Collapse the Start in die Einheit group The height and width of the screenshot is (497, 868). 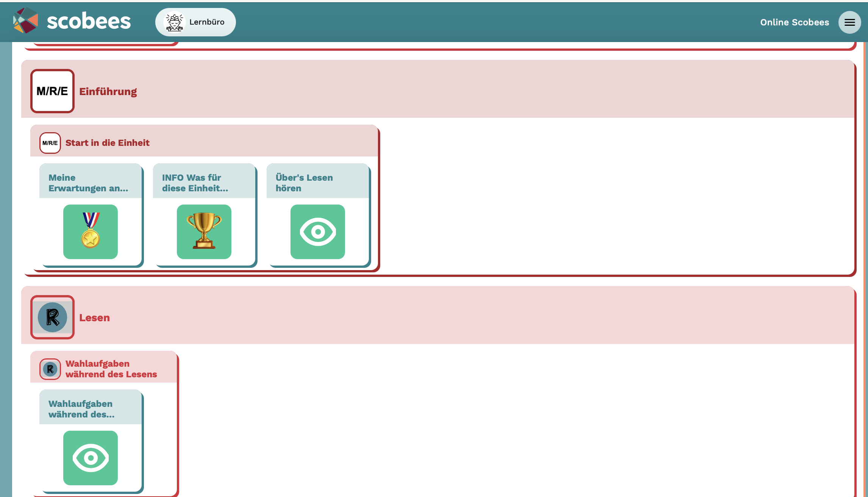(x=108, y=143)
